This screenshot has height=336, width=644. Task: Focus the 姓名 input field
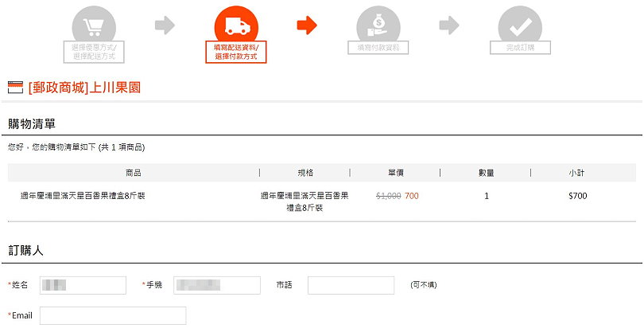pyautogui.click(x=83, y=285)
